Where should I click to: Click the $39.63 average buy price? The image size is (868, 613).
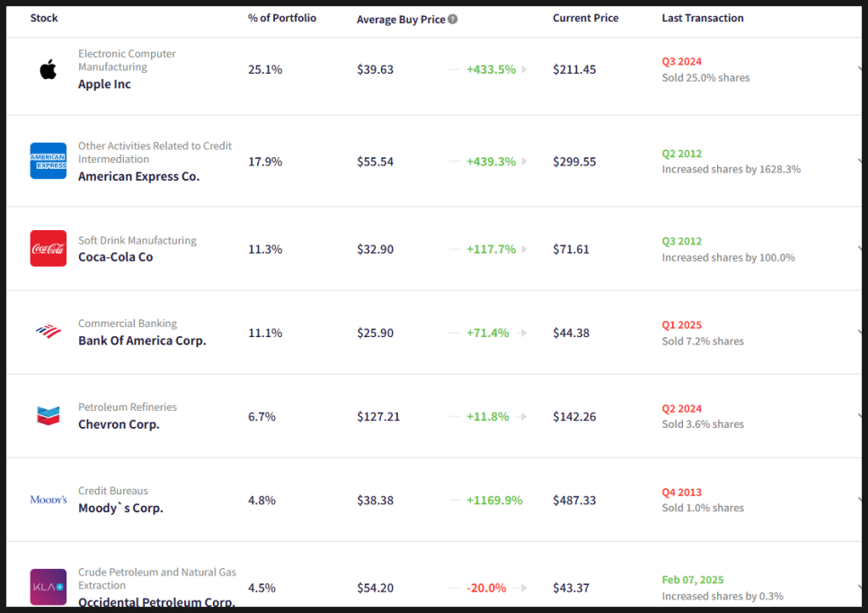376,69
